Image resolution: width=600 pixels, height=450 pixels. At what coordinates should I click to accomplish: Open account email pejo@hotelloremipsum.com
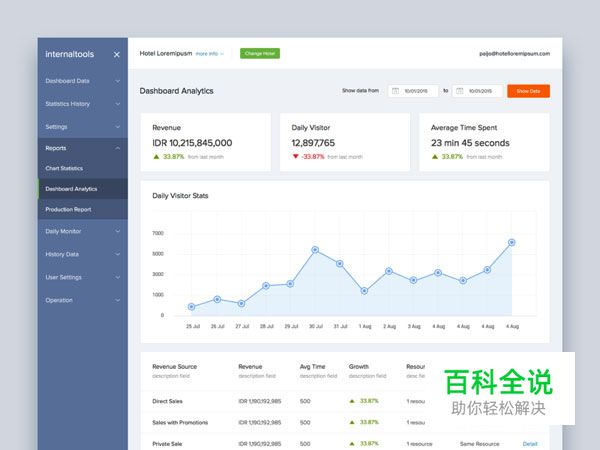[x=514, y=54]
